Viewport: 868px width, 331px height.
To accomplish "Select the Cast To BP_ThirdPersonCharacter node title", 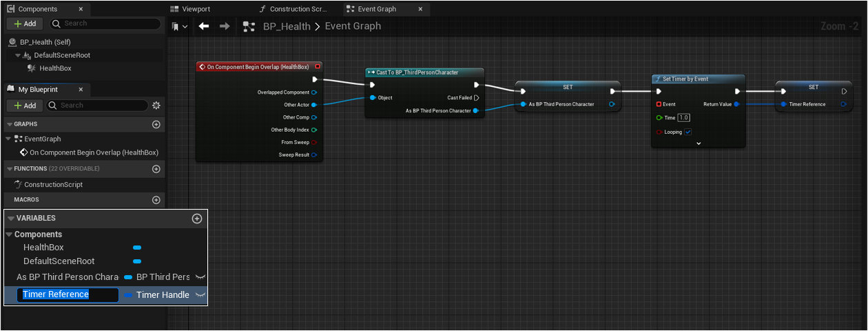I will 417,72.
